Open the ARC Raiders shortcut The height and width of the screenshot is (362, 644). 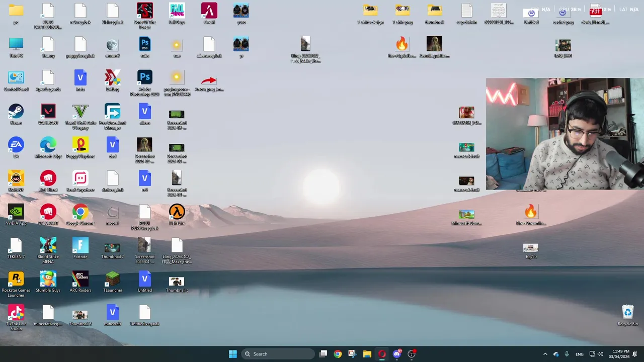(80, 282)
